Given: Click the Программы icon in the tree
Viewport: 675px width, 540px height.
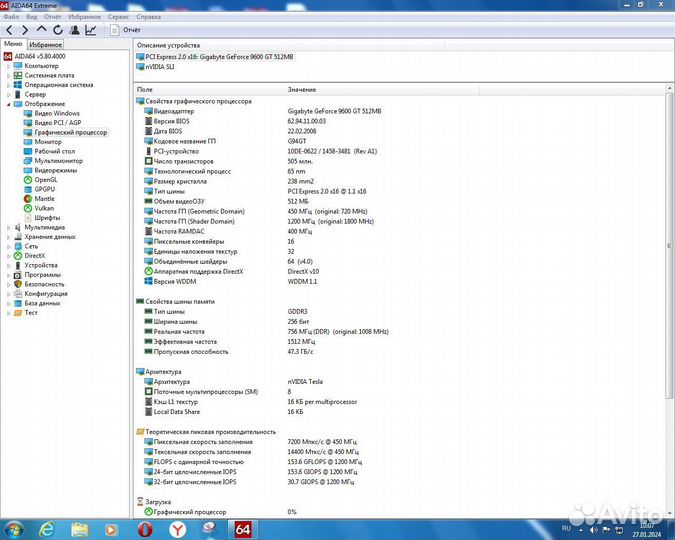Looking at the screenshot, I should pyautogui.click(x=18, y=275).
